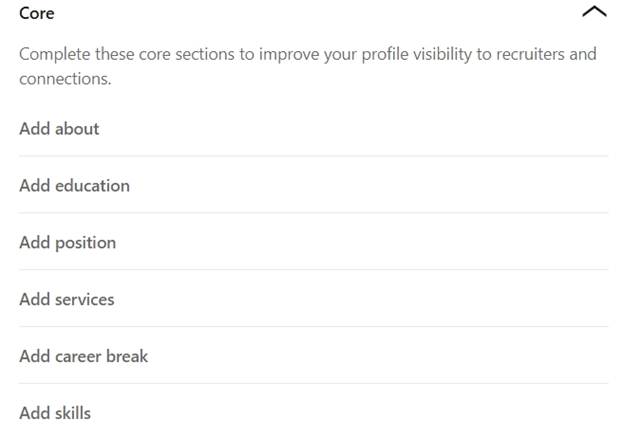Click the Core section heading
This screenshot has width=624, height=437.
point(37,13)
